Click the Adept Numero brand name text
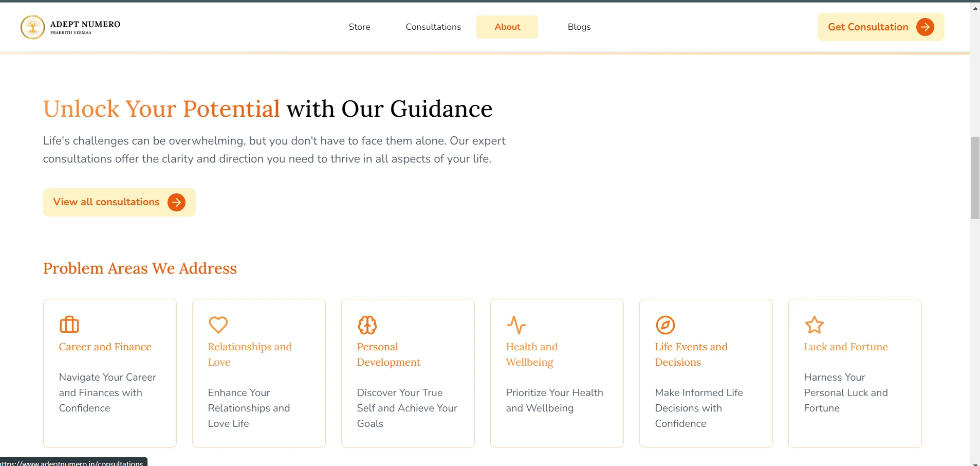The width and height of the screenshot is (980, 466). 85,25
